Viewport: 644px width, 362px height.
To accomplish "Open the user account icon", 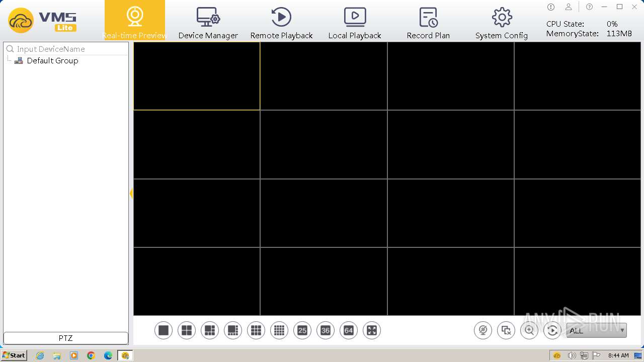I will [569, 7].
